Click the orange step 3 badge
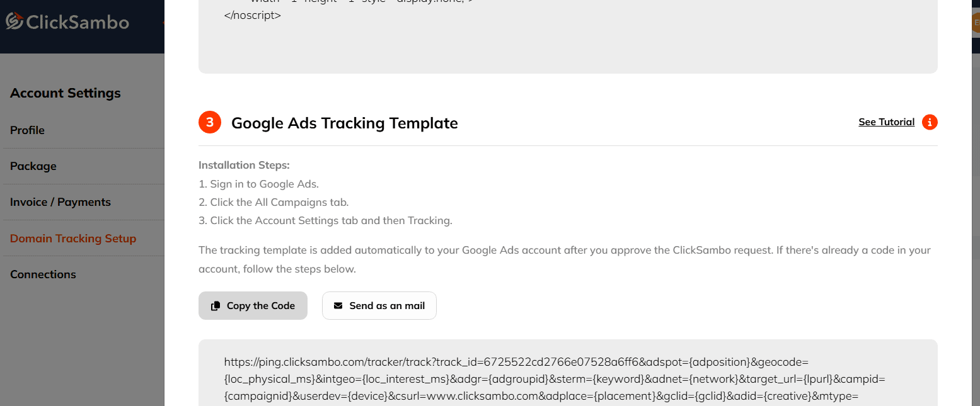Viewport: 980px width, 406px height. click(209, 122)
